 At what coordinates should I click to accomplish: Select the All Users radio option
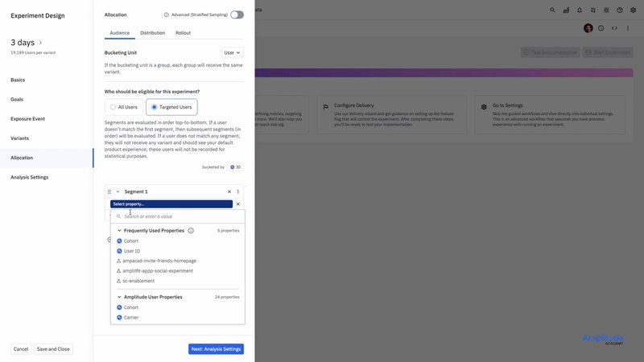[114, 106]
